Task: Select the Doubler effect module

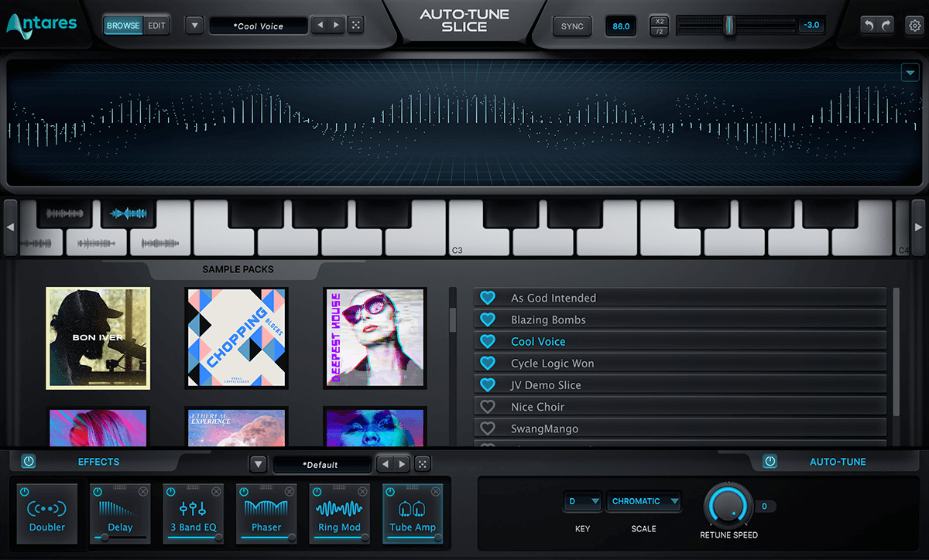Action: (x=47, y=515)
